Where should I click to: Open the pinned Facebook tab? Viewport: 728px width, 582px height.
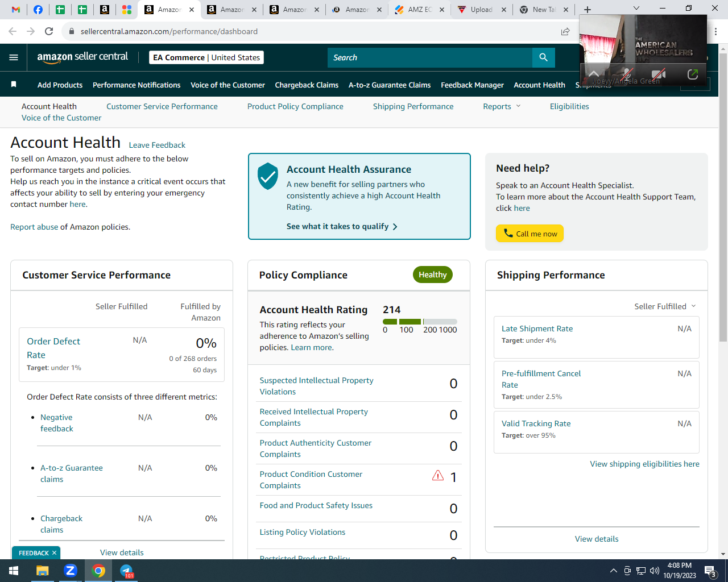tap(38, 10)
